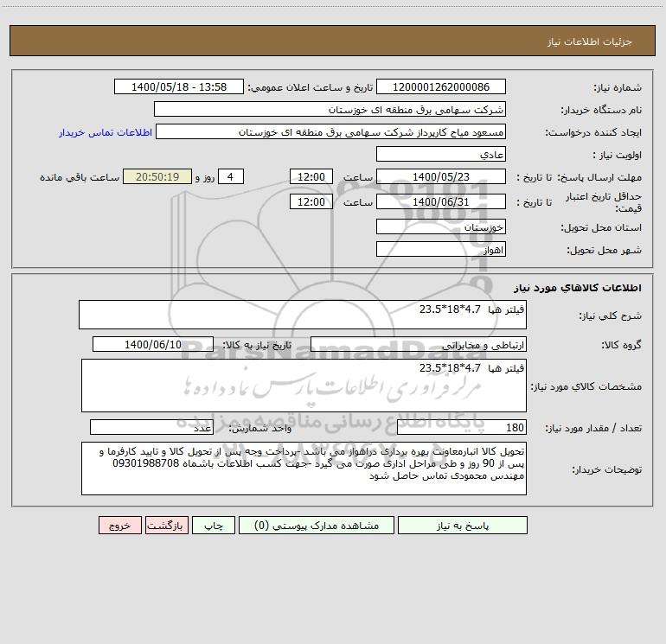Viewport: 666px width, 644px height.
Task: Click the delivery province field خوزستان
Action: click(x=441, y=226)
